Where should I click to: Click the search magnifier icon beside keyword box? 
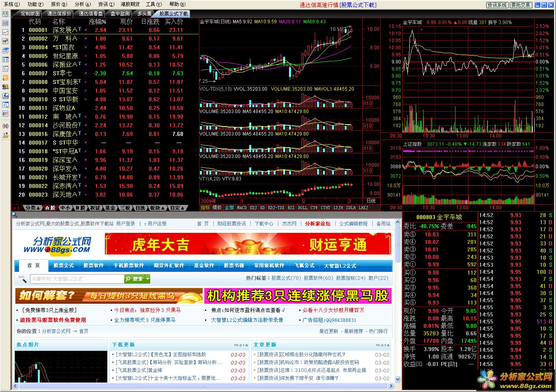(x=22, y=279)
